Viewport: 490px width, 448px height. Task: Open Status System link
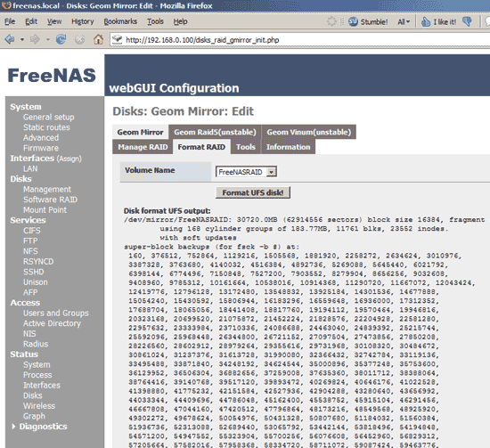[37, 364]
